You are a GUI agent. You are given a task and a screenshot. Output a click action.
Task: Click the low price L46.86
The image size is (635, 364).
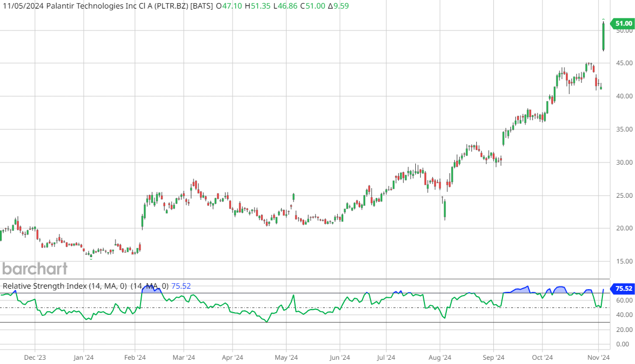tap(285, 6)
